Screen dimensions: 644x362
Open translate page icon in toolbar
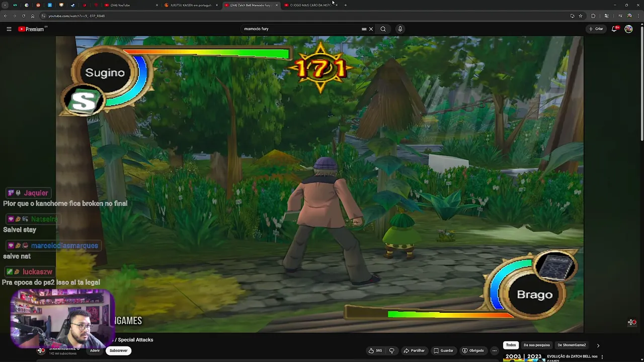[607, 16]
